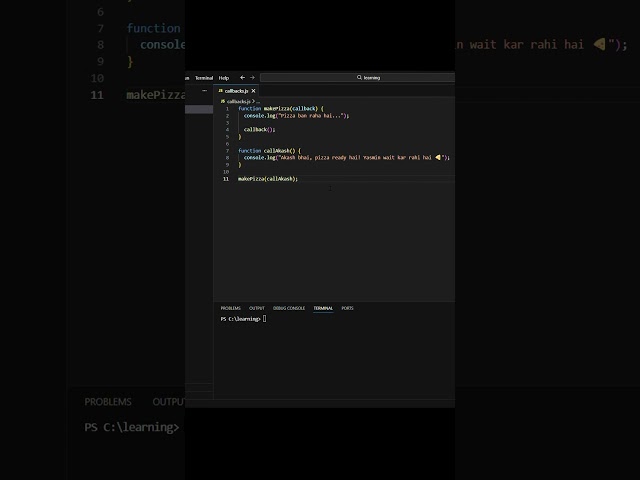Expand the breadcrumb ellipsis after callbacks.js
Image resolution: width=640 pixels, height=480 pixels.
258,102
